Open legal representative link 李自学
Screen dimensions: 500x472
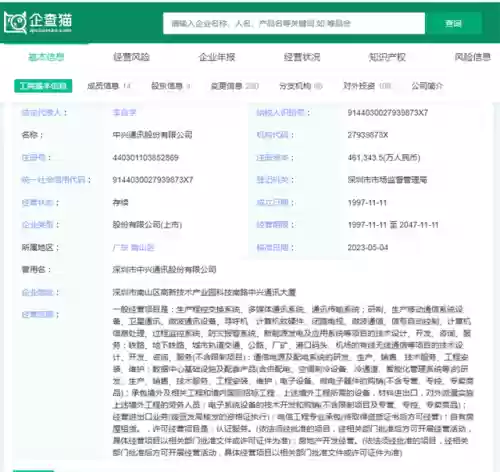pyautogui.click(x=124, y=112)
